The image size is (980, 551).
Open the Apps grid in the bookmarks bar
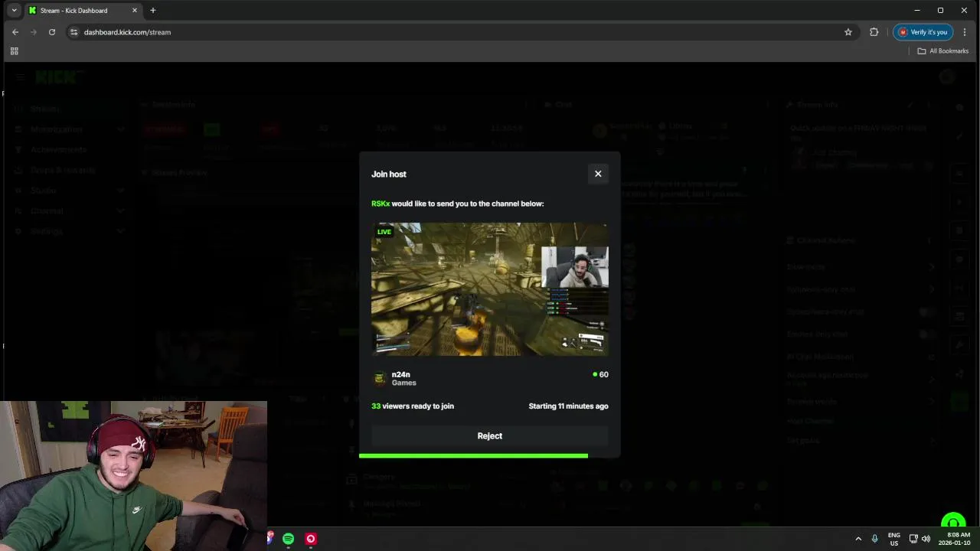pos(14,51)
